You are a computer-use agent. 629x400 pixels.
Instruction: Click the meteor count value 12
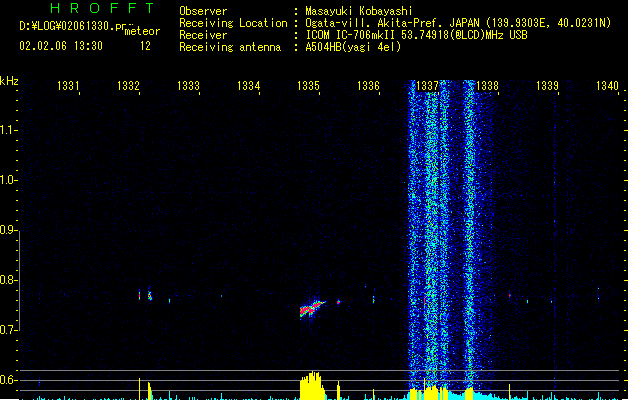145,46
